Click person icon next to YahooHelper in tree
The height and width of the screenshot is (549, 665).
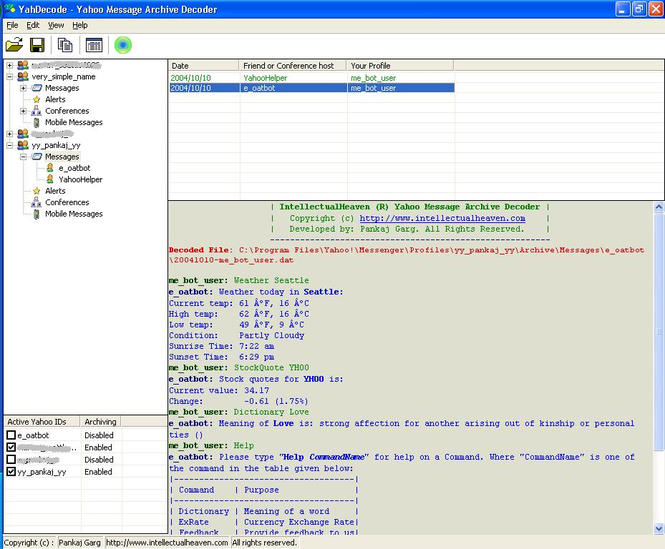(50, 179)
